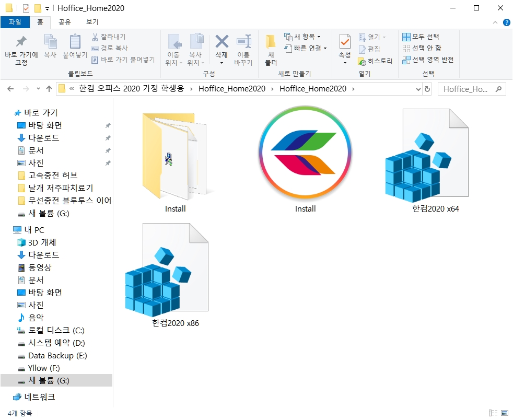
Task: Open Data Backup (E:) drive
Action: point(57,356)
